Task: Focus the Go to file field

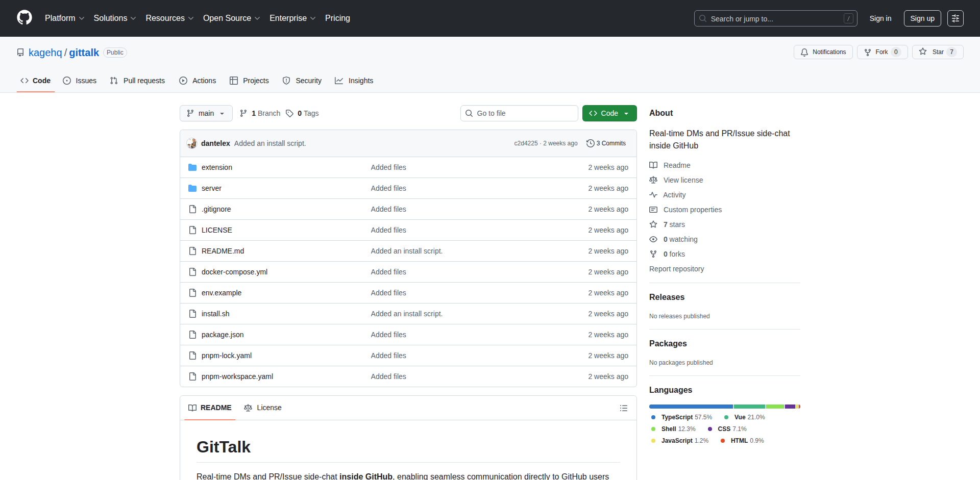Action: pyautogui.click(x=519, y=113)
